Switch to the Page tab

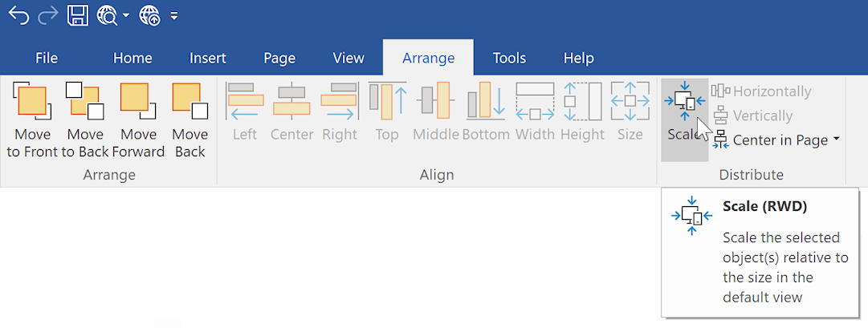279,58
